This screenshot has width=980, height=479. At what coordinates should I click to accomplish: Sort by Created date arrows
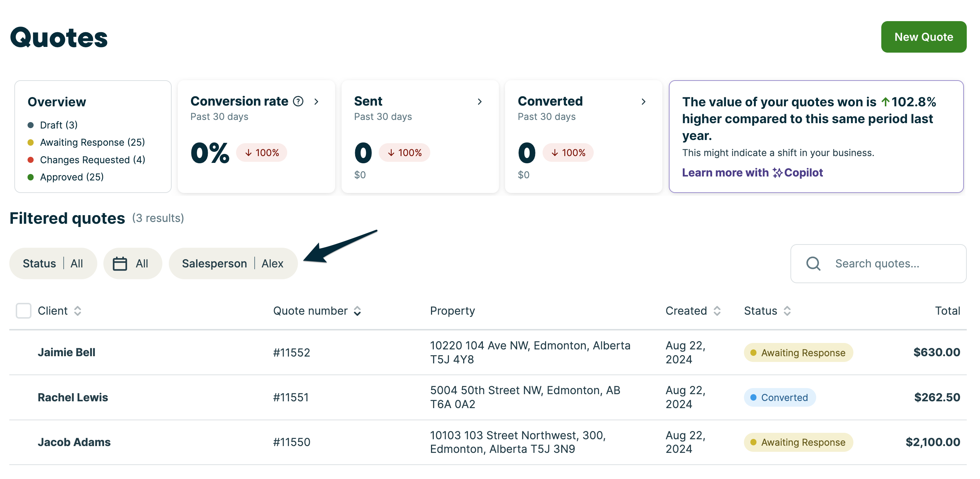717,311
